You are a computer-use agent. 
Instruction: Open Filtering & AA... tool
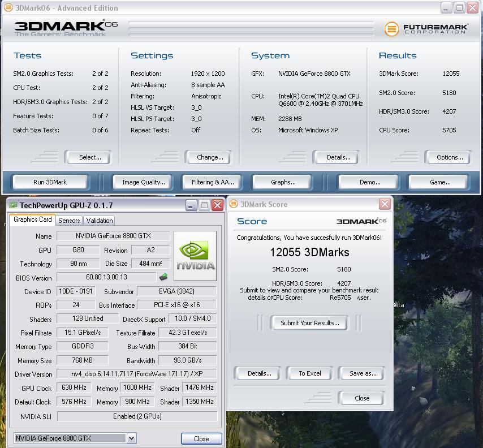213,182
